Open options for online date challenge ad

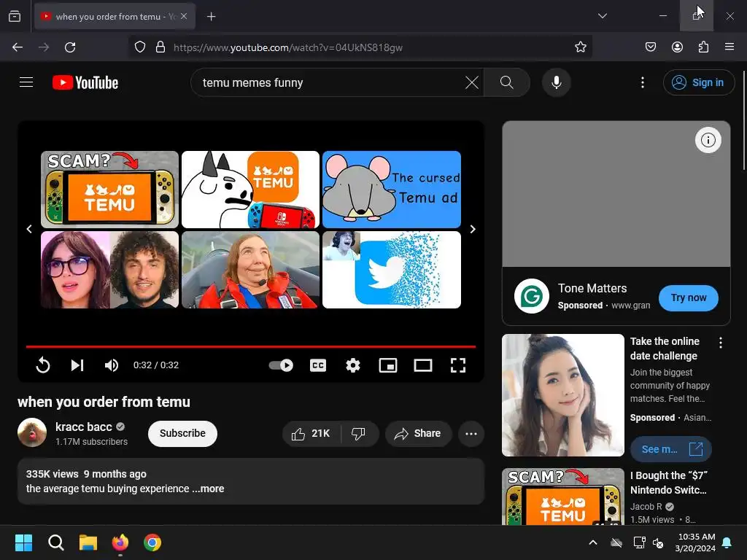[x=720, y=343]
